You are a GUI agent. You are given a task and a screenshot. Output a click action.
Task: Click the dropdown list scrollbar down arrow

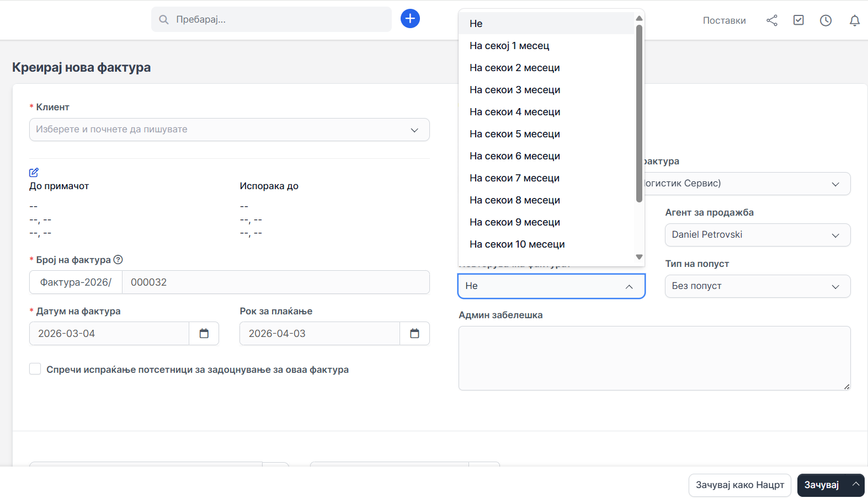coord(639,257)
